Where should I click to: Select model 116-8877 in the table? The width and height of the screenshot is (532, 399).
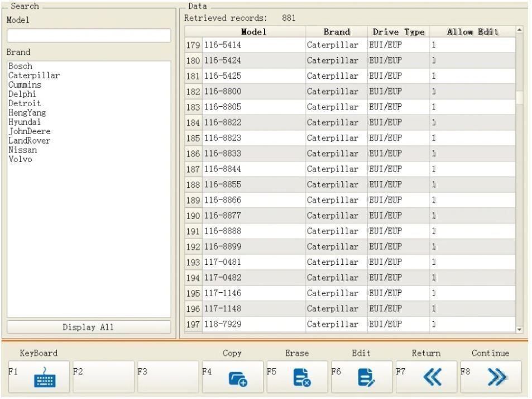click(254, 216)
